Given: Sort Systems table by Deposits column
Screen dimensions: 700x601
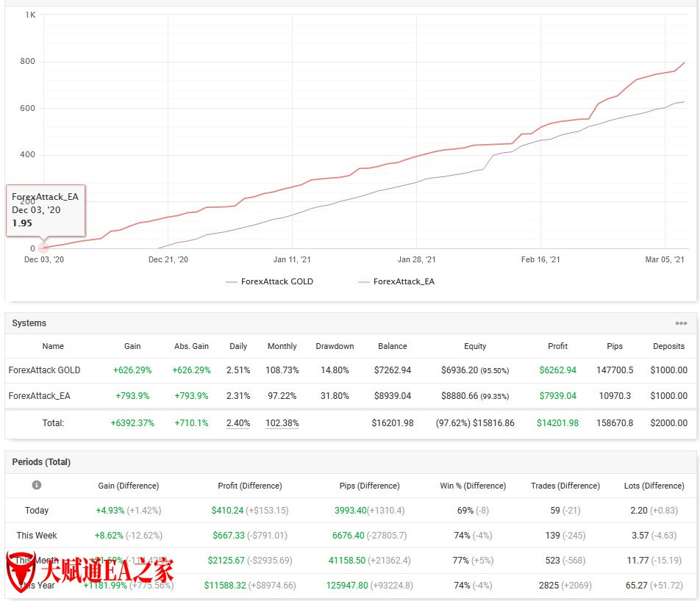Looking at the screenshot, I should [x=668, y=346].
